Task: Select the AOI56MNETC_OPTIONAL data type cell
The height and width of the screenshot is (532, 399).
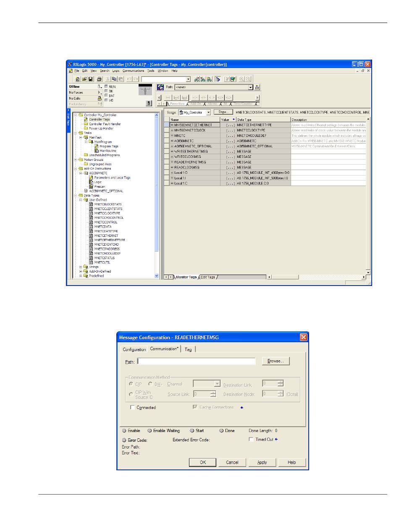Action: [263, 146]
